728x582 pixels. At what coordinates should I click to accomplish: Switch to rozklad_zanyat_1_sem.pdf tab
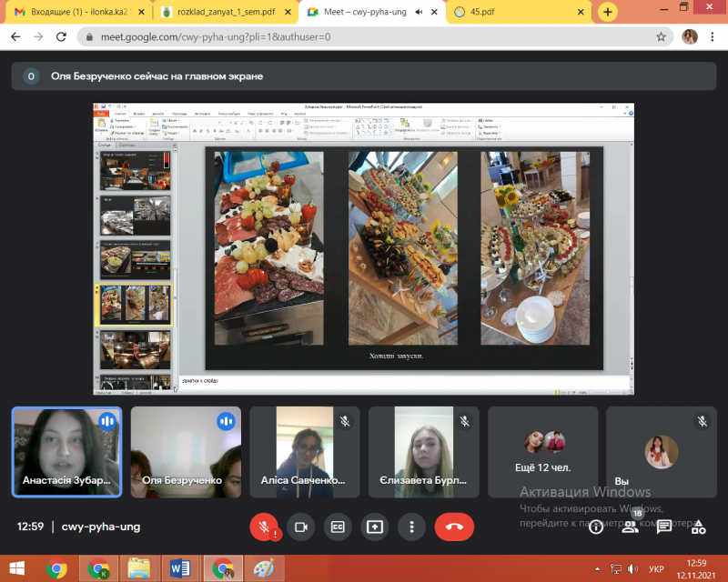click(x=226, y=12)
